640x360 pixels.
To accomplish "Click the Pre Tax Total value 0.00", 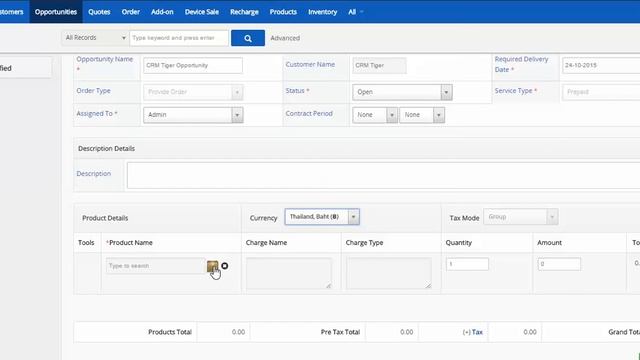I will (x=407, y=332).
